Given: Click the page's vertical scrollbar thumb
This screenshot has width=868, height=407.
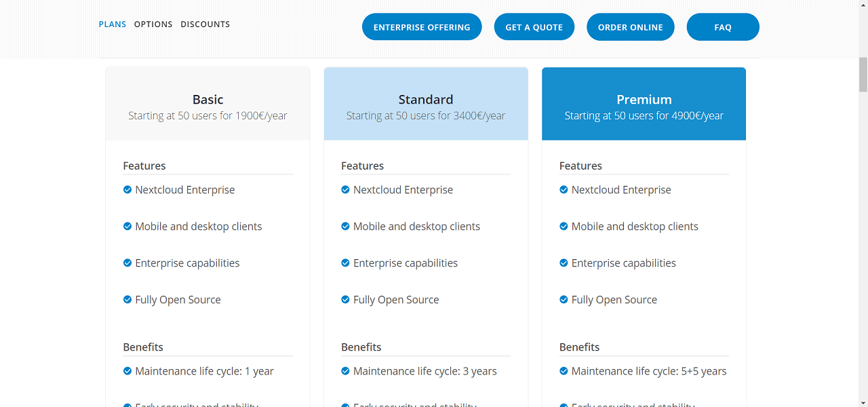Looking at the screenshot, I should coord(863,75).
